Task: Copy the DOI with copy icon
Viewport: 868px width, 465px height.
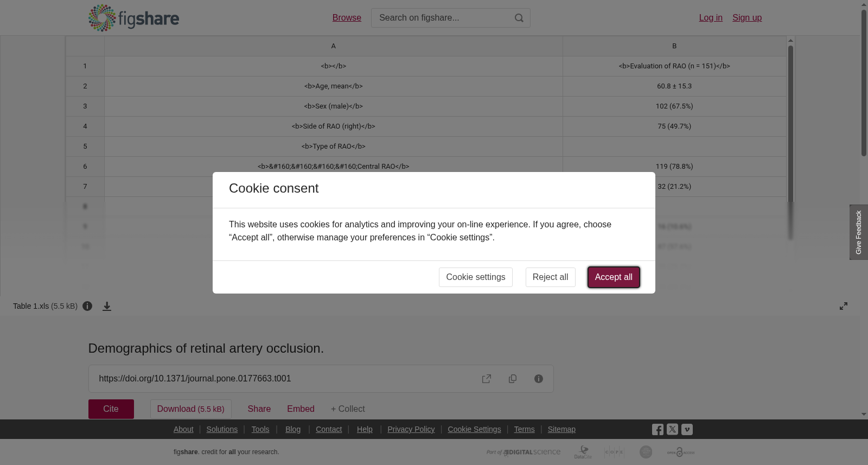Action: point(513,379)
